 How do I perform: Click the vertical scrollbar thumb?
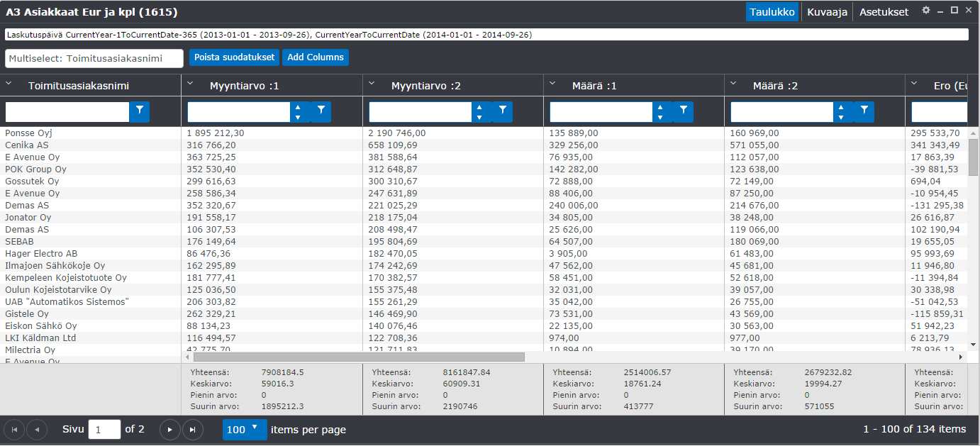point(973,156)
